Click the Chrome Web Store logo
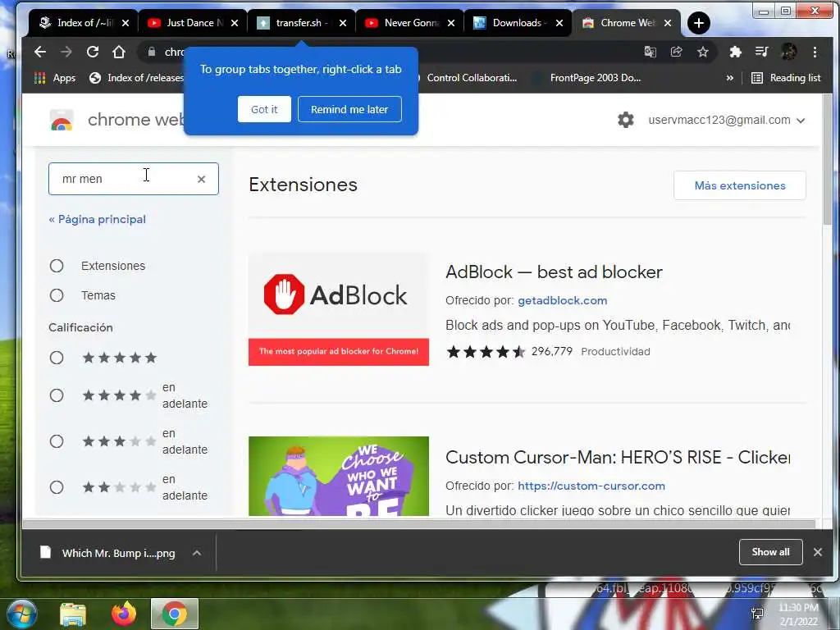Viewport: 840px width, 630px height. 62,121
